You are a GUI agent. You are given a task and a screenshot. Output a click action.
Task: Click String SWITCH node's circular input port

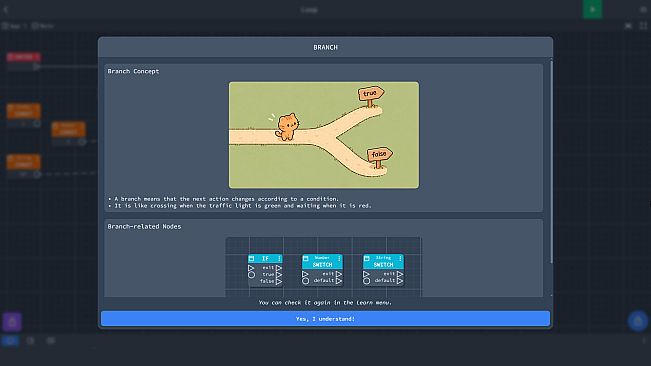click(x=367, y=281)
